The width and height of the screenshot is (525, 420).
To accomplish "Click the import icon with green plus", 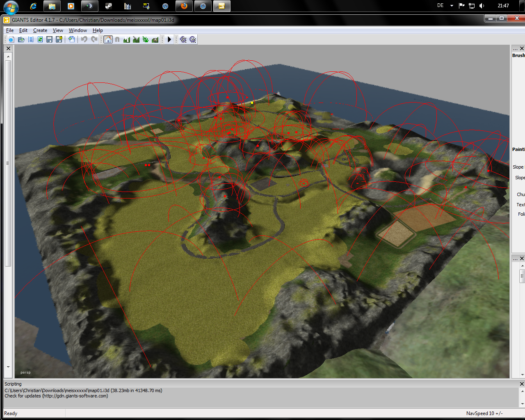I will coord(72,39).
